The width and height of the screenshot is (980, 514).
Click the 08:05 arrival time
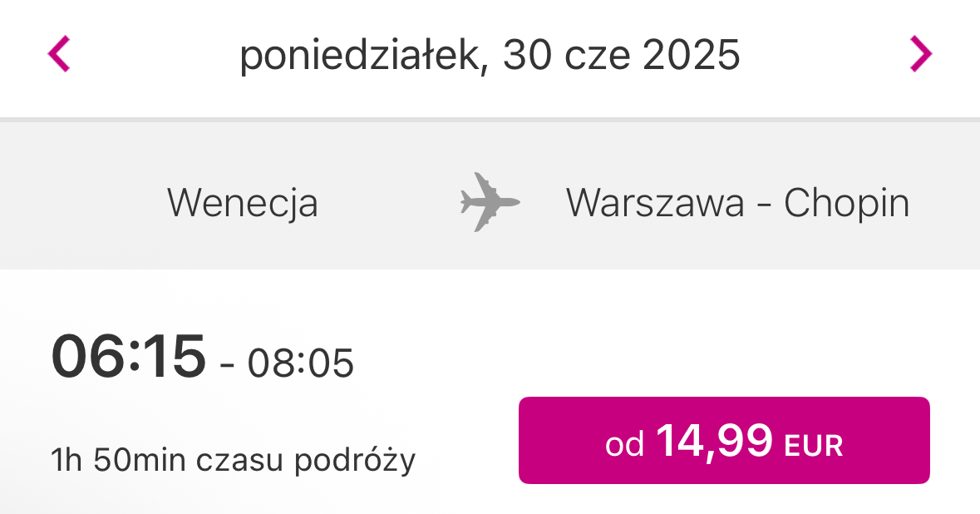click(301, 363)
